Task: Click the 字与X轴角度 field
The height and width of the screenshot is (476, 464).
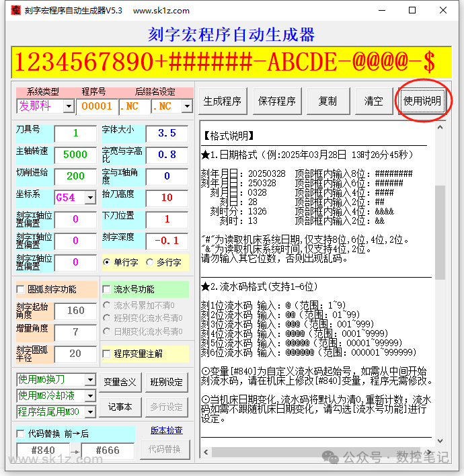Action: click(x=167, y=176)
